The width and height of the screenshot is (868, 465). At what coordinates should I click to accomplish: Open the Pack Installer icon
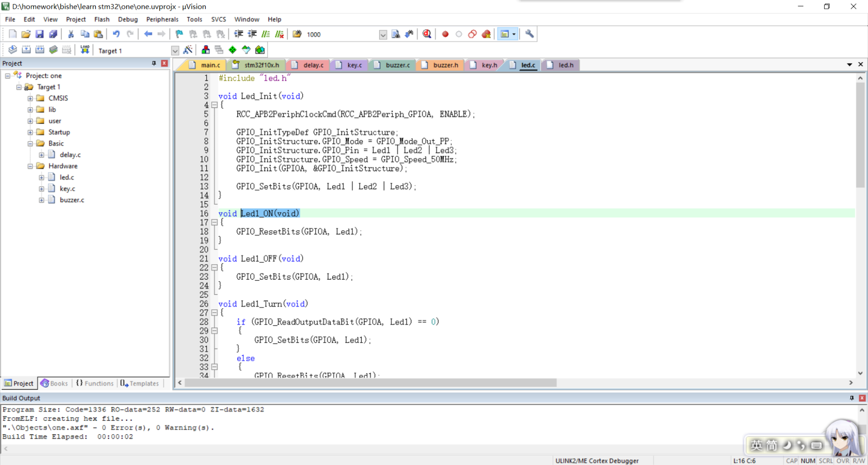(x=260, y=50)
